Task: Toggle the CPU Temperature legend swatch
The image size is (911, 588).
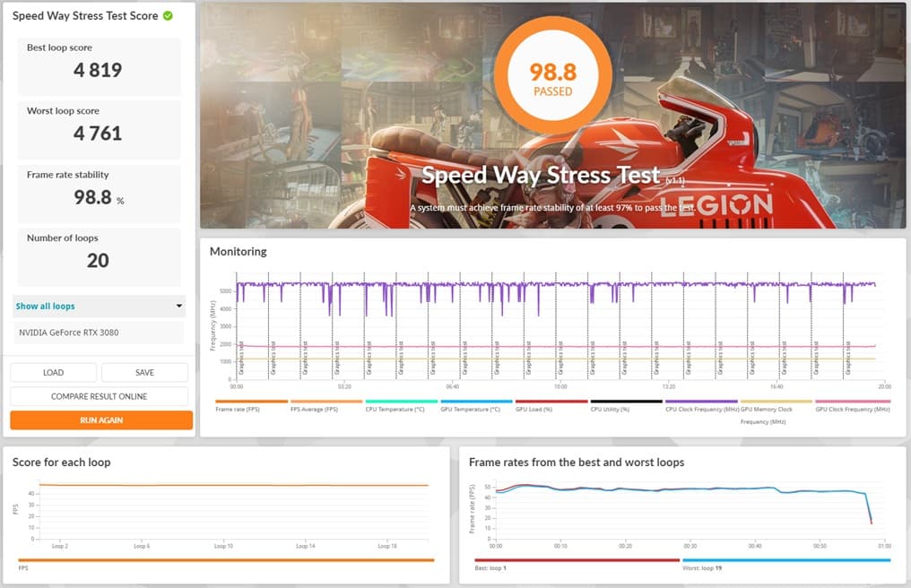Action: tap(402, 401)
